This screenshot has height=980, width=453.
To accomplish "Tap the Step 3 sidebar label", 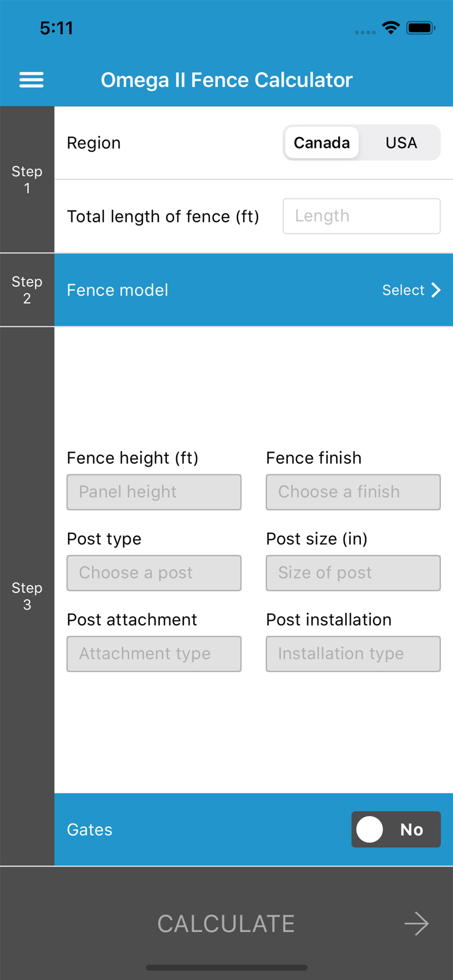I will coord(27,596).
